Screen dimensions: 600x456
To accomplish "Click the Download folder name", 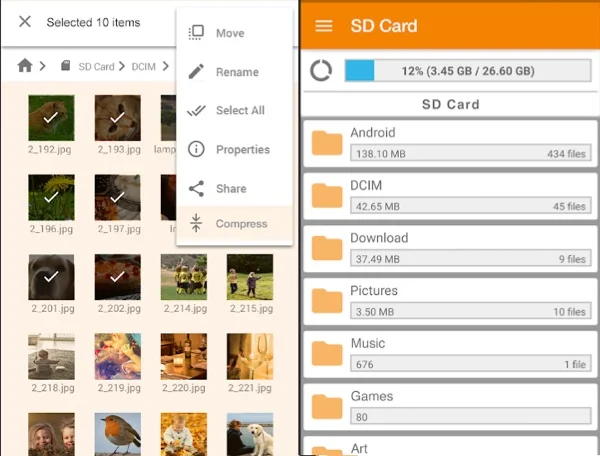I will point(379,238).
